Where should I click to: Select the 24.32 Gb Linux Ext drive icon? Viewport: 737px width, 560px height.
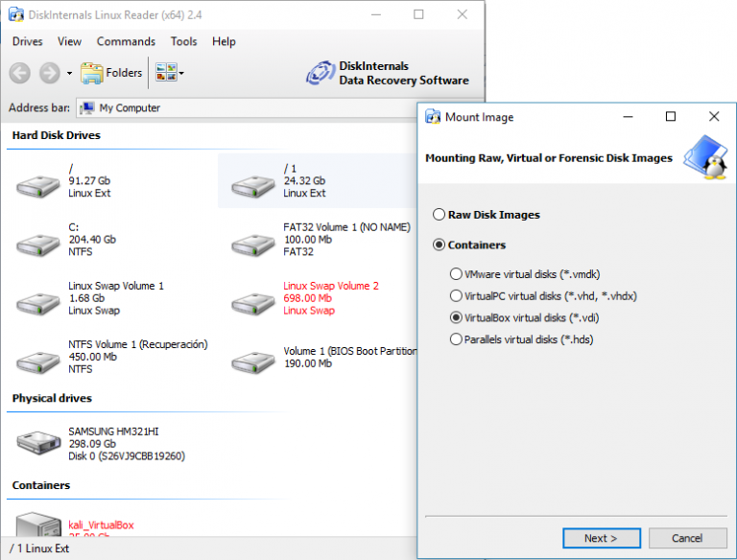pos(253,186)
